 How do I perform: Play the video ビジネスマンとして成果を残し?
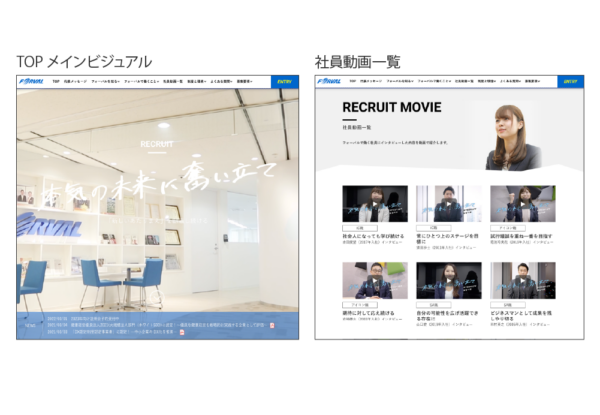tap(523, 280)
